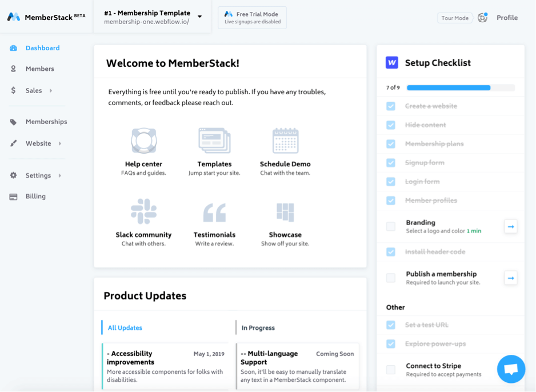Expand the Settings submenu arrow

[60, 175]
